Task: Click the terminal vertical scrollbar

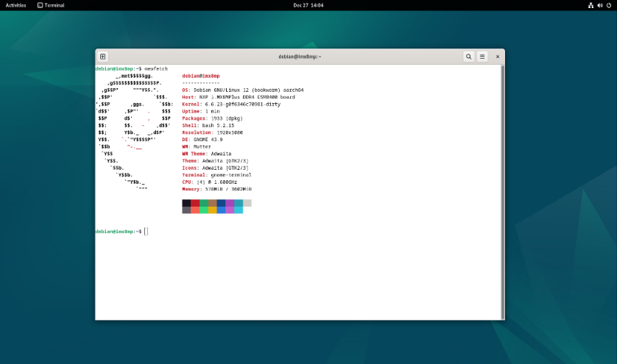Action: [x=502, y=192]
